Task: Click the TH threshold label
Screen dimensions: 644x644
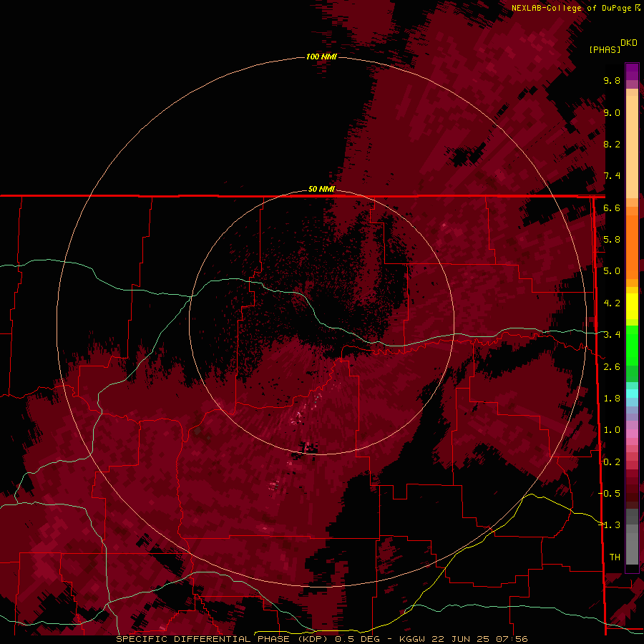Action: pos(615,557)
